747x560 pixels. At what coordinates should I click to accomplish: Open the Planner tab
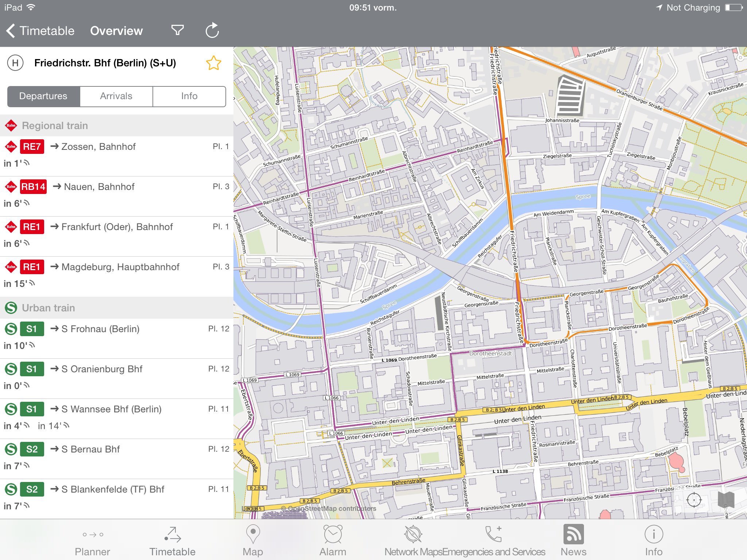coord(93,541)
